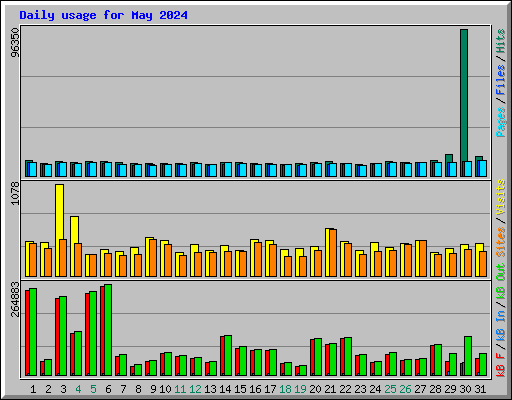The image size is (512, 400).
Task: Click the day 13 x-axis label
Action: pyautogui.click(x=210, y=389)
